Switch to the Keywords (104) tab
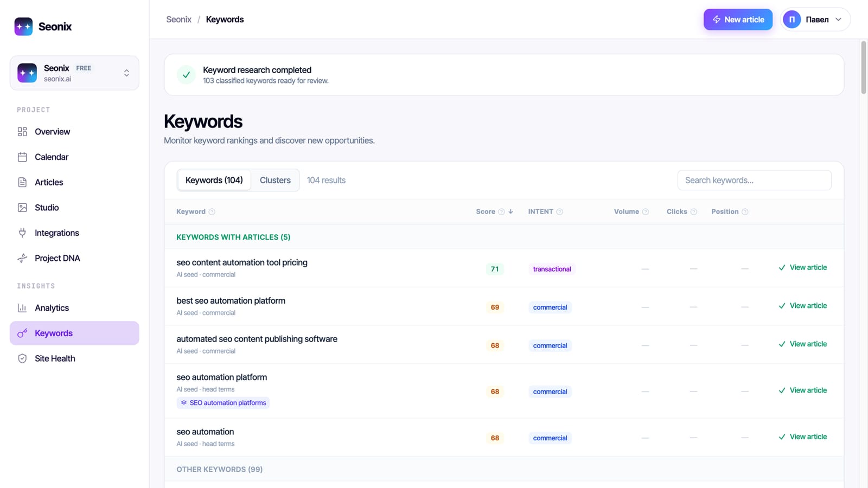 tap(214, 180)
